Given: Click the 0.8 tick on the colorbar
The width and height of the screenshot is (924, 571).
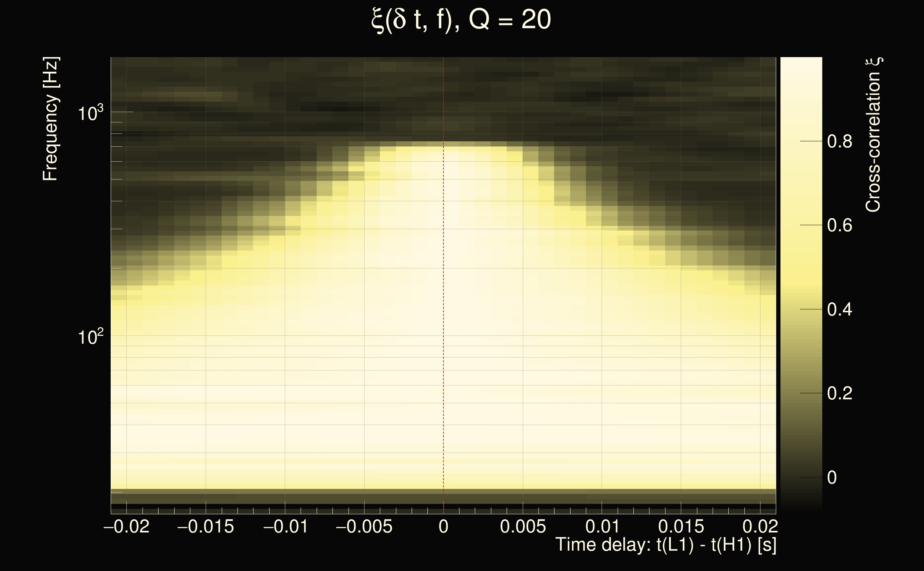Looking at the screenshot, I should coord(839,141).
